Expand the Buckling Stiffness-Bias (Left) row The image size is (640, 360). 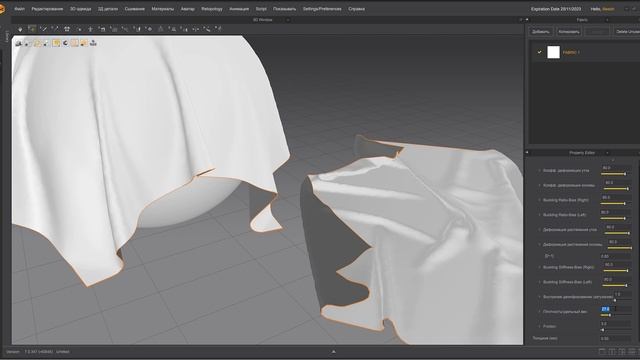coord(539,282)
